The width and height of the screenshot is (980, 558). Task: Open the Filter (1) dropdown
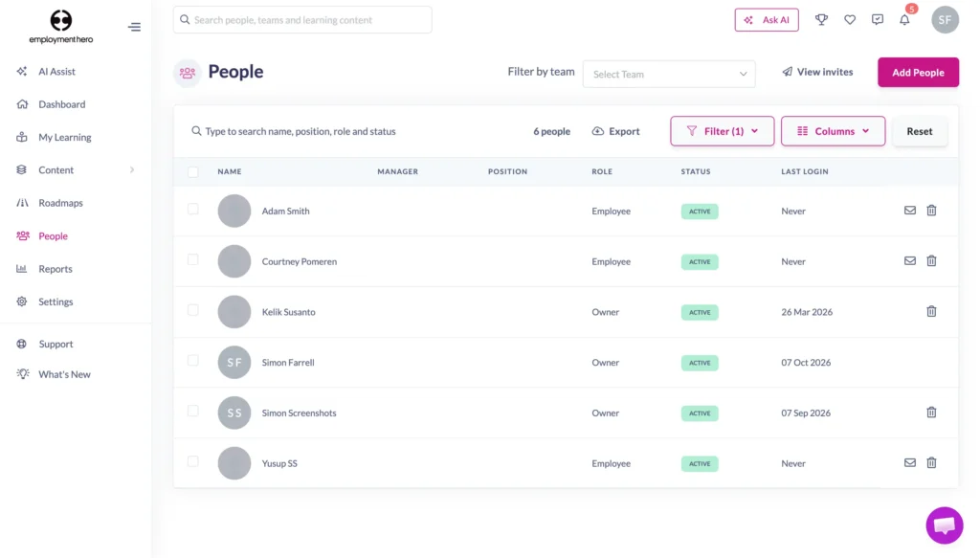[x=722, y=131]
